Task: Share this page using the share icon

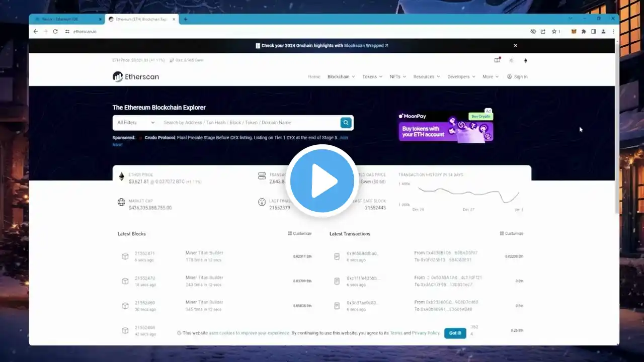Action: click(543, 31)
